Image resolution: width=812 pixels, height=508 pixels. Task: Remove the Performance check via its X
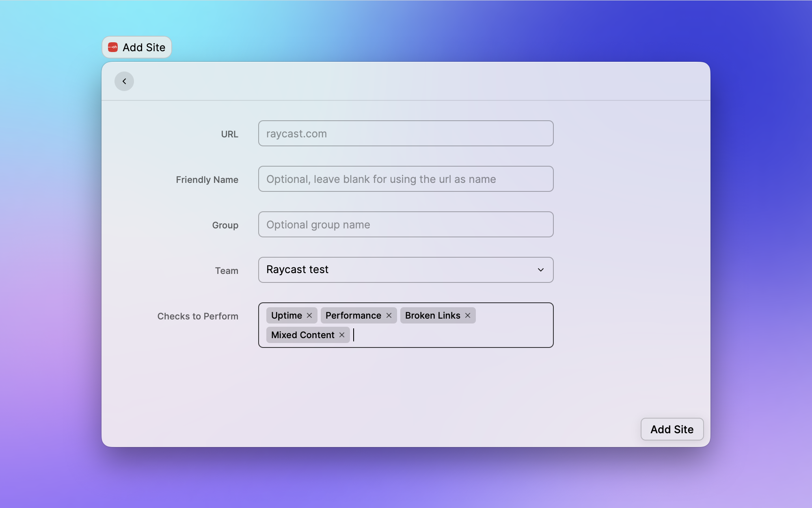click(x=389, y=315)
